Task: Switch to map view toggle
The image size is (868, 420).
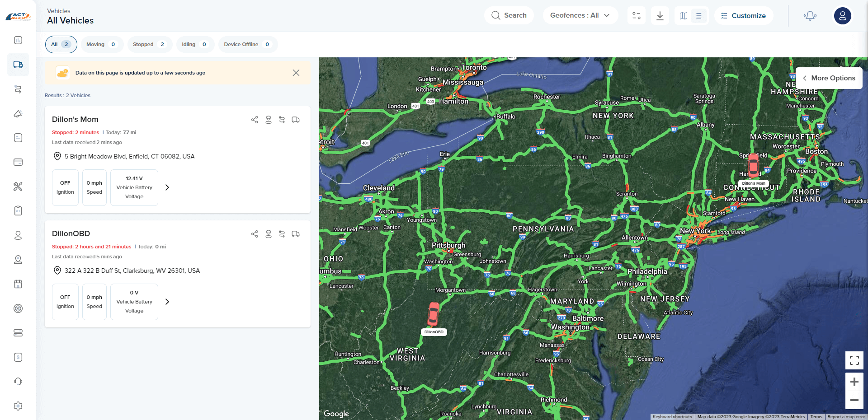Action: click(684, 16)
